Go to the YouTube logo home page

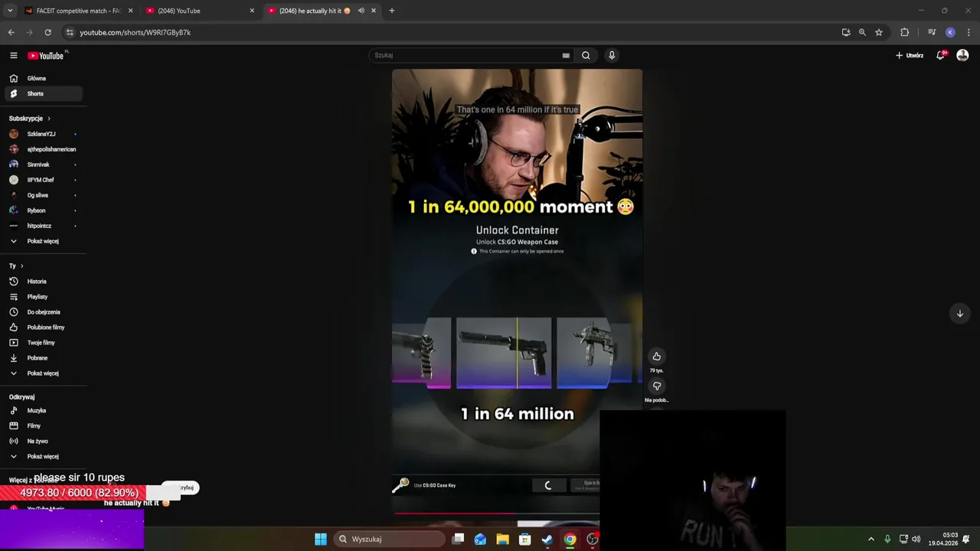click(46, 55)
